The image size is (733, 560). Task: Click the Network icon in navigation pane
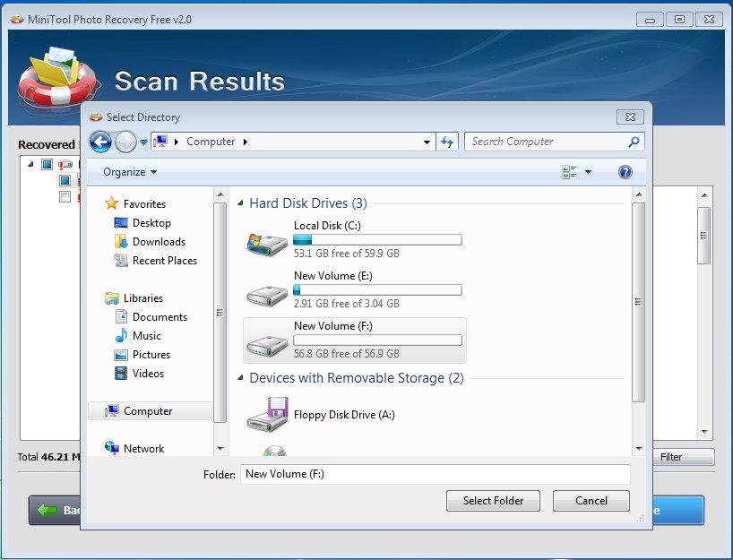(x=112, y=448)
